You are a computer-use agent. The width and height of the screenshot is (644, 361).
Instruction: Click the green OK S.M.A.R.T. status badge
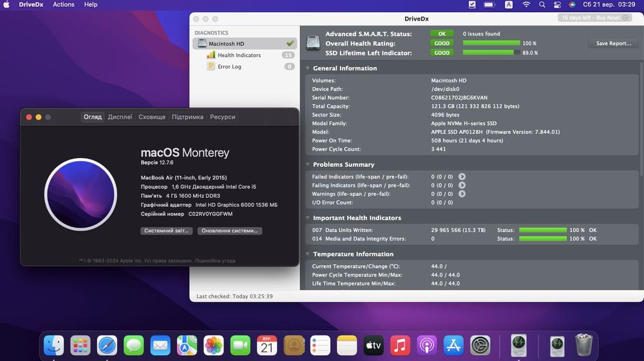[442, 34]
